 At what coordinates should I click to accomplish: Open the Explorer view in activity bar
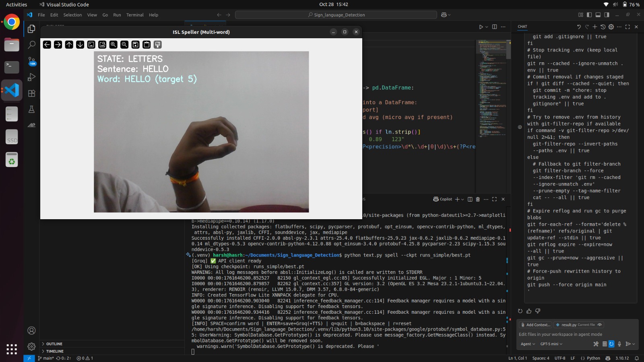pos(31,29)
